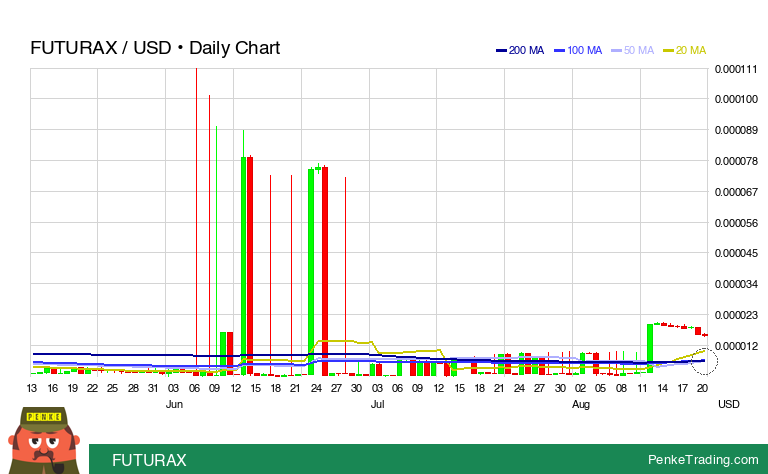Viewport: 768px width, 474px height.
Task: Click date label 05 on the time axis
Action: pyautogui.click(x=600, y=388)
